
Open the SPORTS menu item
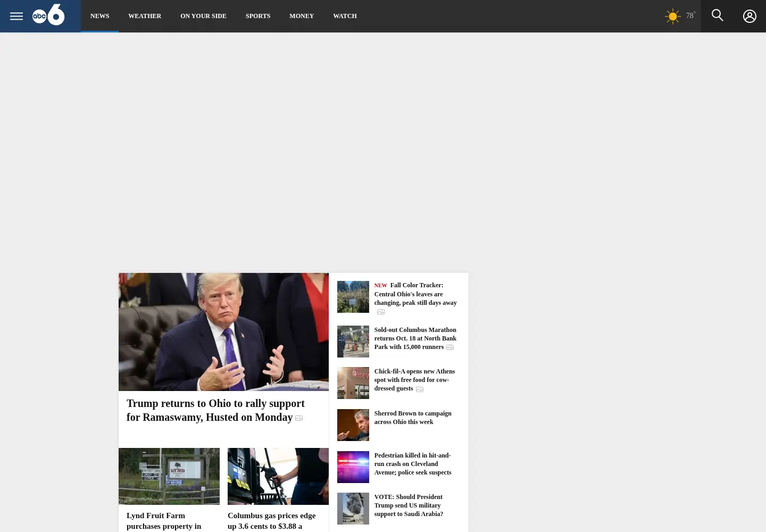pyautogui.click(x=258, y=16)
